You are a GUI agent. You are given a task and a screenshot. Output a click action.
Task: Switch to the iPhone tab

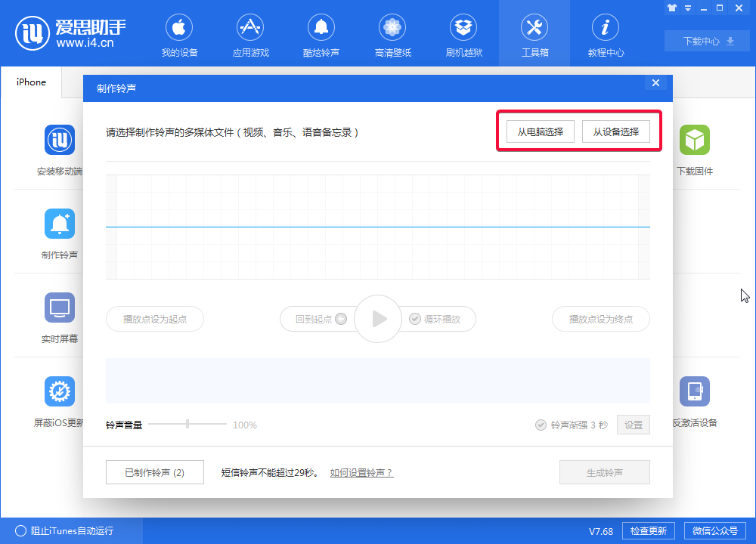coord(30,82)
